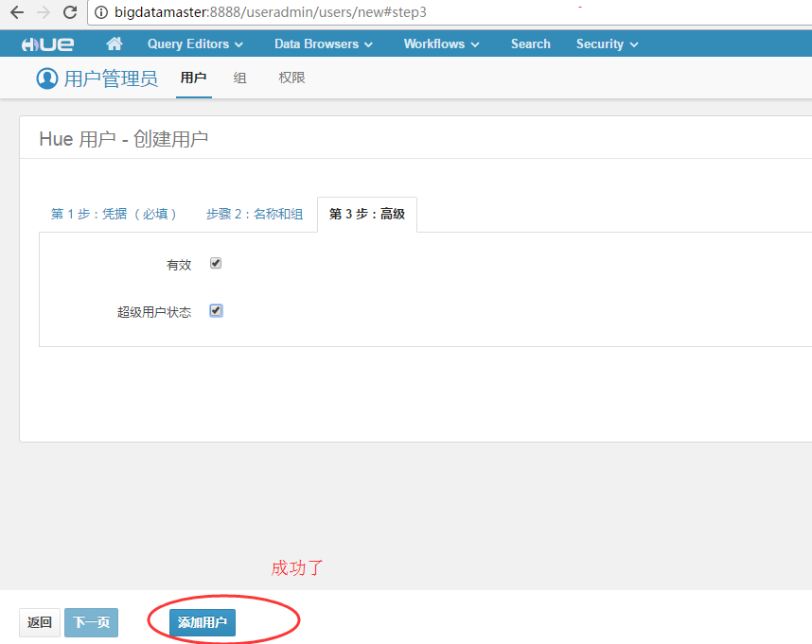
Task: Toggle the 有效 checkbox
Action: click(x=216, y=263)
